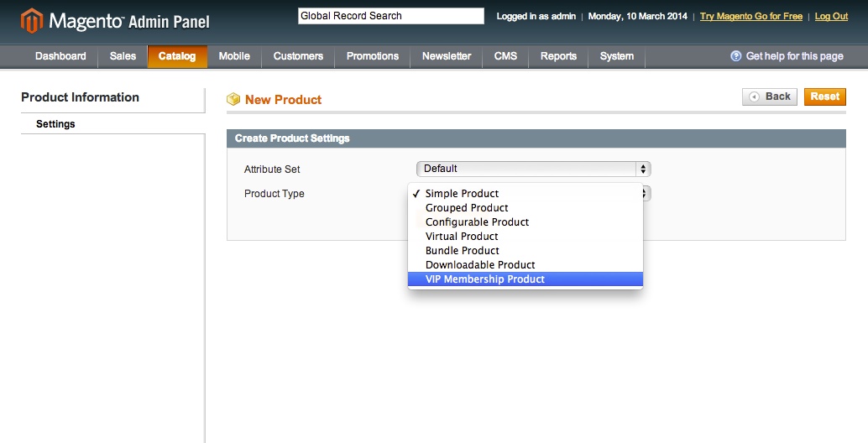Click the Product Type label
Image resolution: width=868 pixels, height=443 pixels.
pyautogui.click(x=274, y=194)
